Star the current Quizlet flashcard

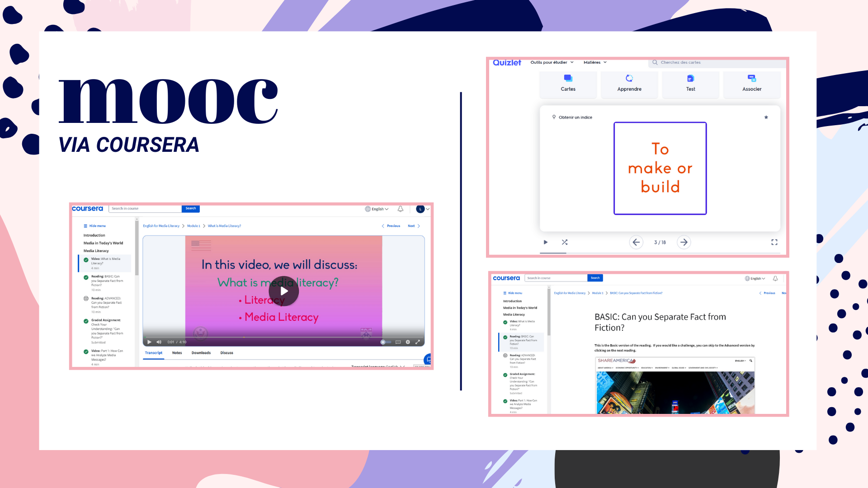[766, 117]
